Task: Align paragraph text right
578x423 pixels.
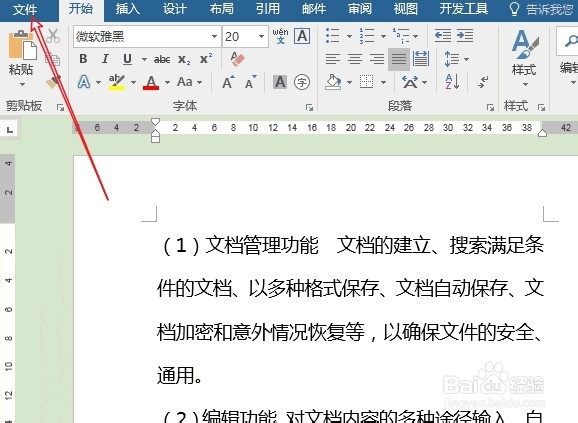Action: 377,59
